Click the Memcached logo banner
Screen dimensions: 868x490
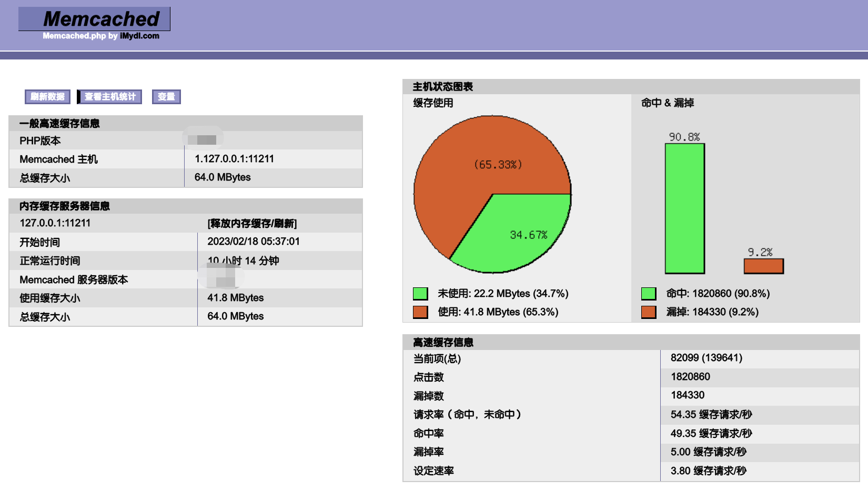[94, 20]
